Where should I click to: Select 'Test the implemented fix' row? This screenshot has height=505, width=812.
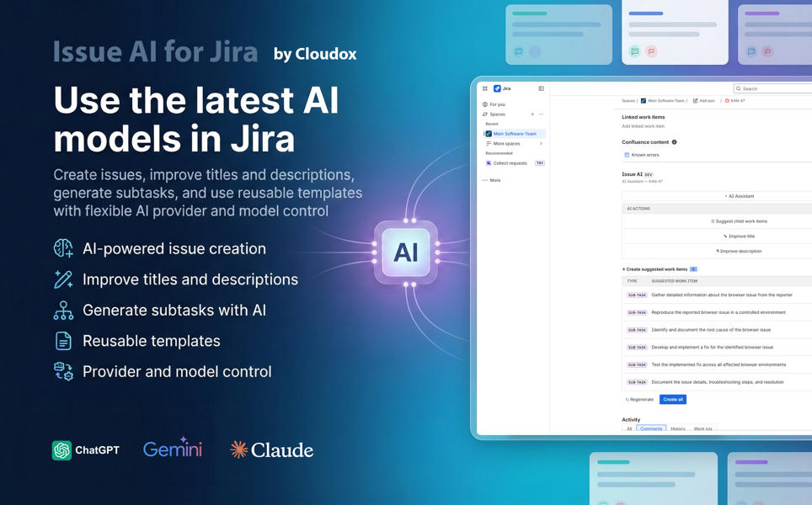point(717,364)
